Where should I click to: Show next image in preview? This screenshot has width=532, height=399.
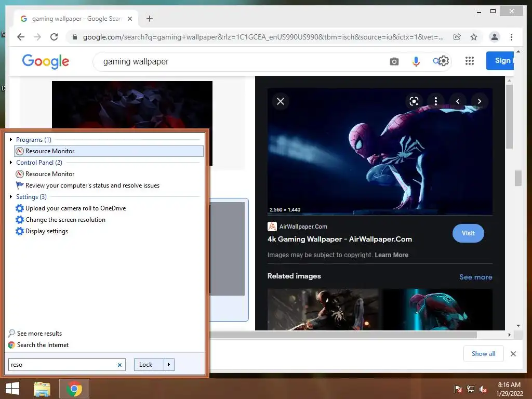pyautogui.click(x=479, y=101)
